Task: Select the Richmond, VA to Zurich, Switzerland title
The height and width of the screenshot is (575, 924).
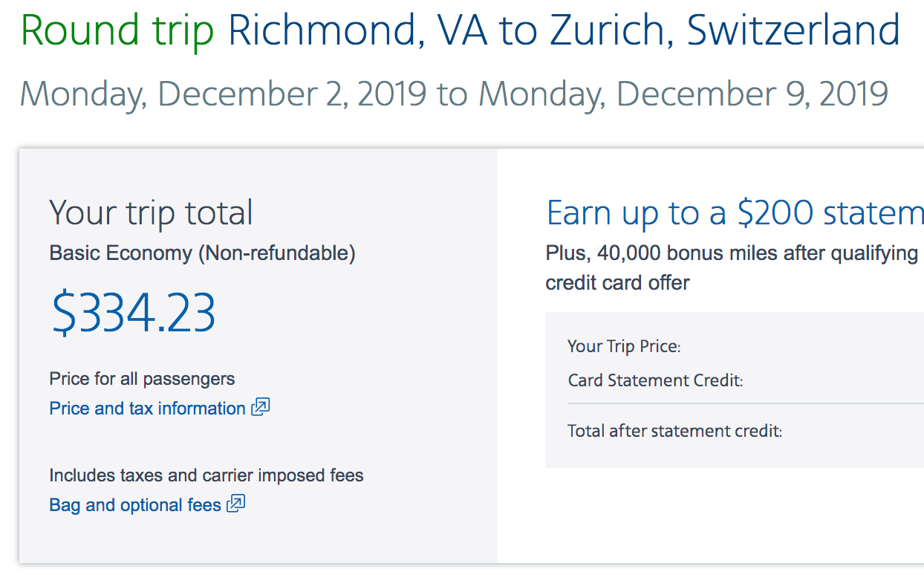Action: coord(564,30)
